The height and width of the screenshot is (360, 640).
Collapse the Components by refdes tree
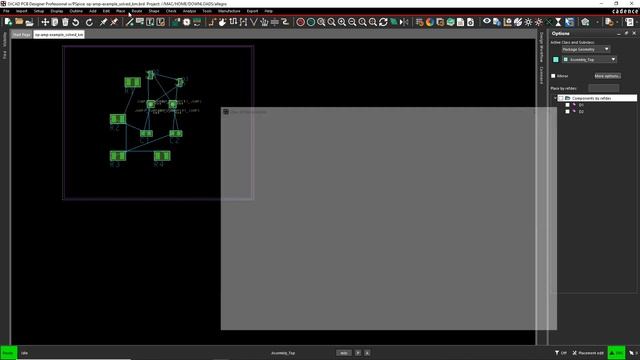(555, 98)
